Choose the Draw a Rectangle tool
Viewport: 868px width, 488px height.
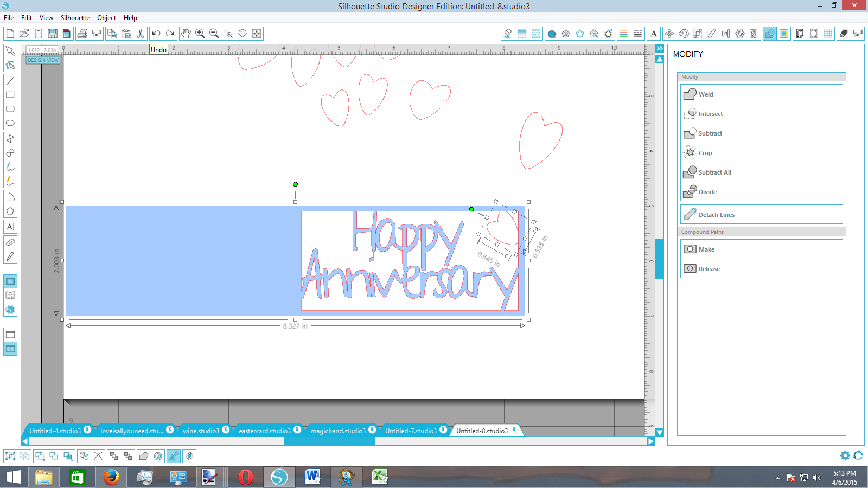point(10,95)
